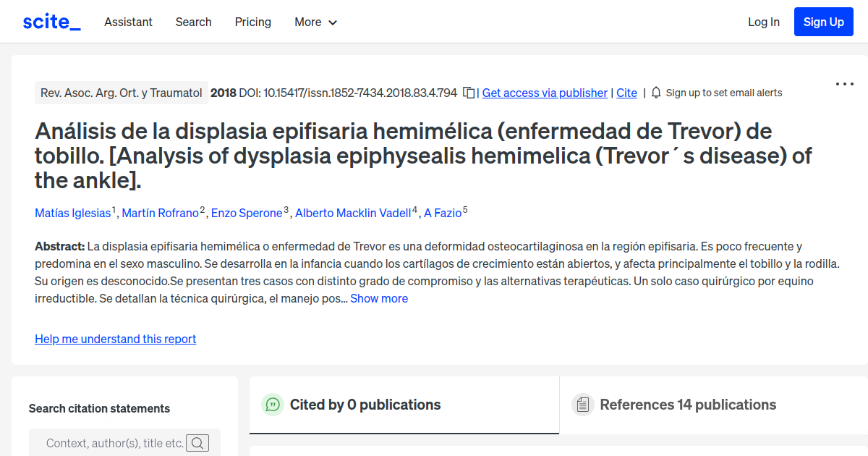Open the Assistant page

click(128, 22)
